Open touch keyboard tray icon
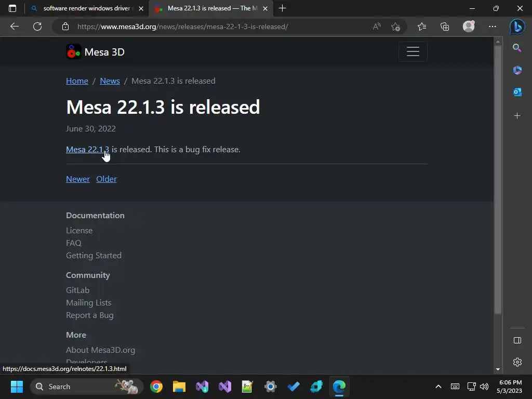Screen dimensions: 532x399 tap(455, 387)
